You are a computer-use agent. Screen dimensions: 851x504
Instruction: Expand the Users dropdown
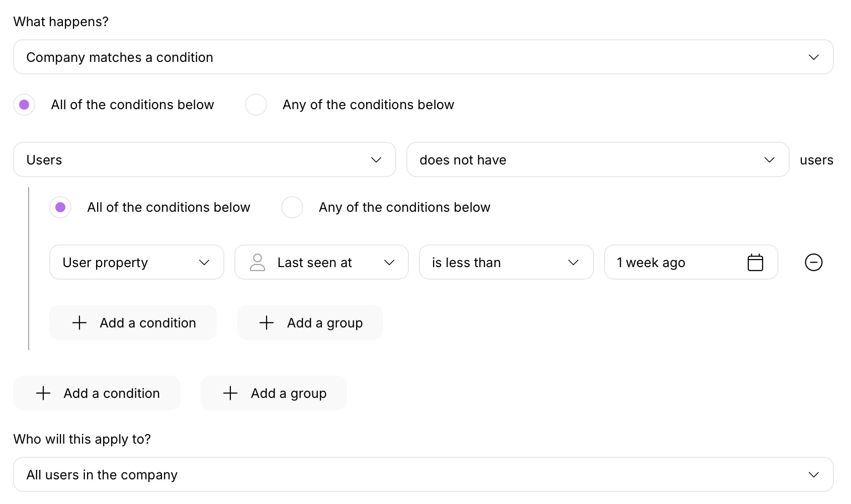pos(204,160)
